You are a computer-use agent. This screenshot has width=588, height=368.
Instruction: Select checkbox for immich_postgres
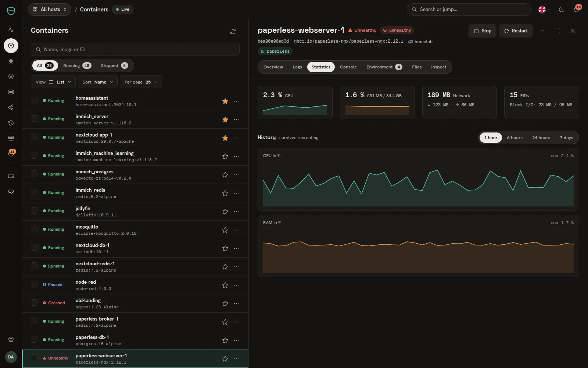[34, 174]
